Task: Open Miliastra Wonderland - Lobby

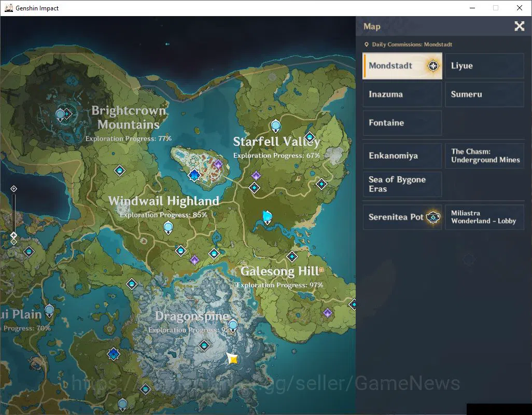Action: coord(484,217)
